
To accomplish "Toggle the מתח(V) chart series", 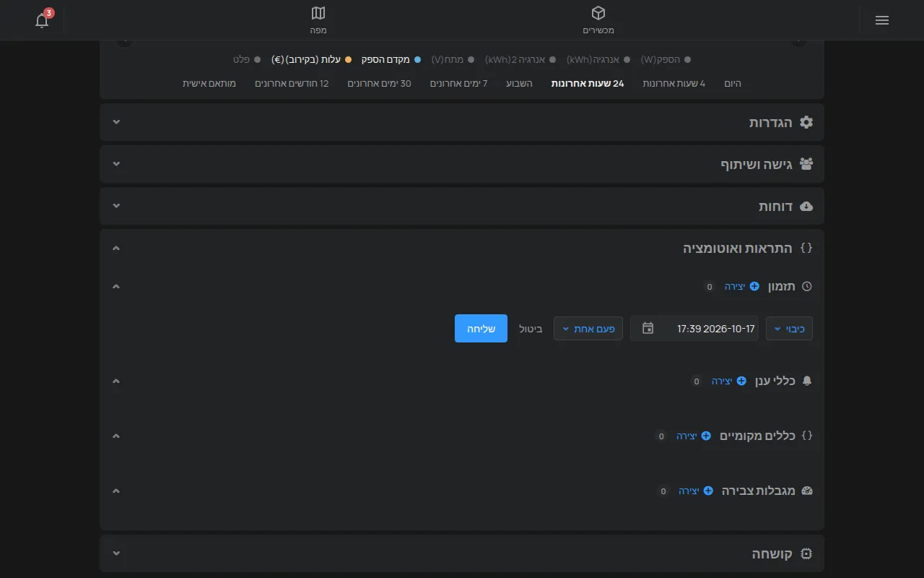I will (453, 59).
